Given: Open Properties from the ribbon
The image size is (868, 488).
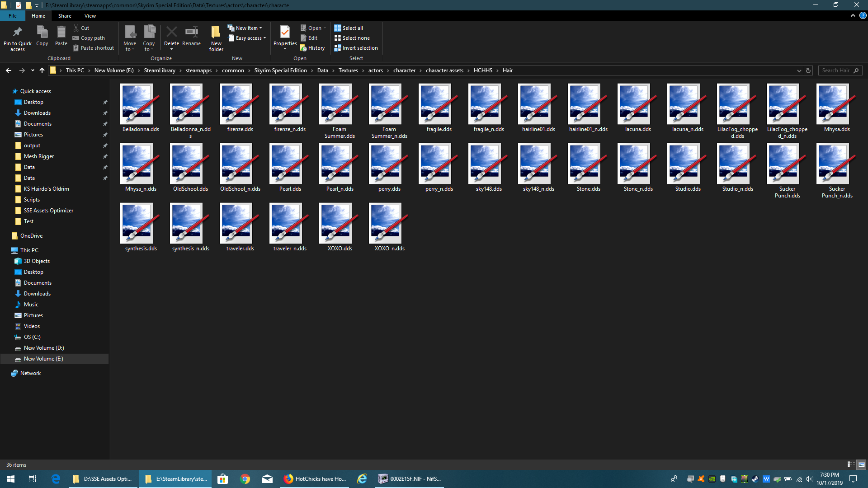Looking at the screenshot, I should (285, 37).
